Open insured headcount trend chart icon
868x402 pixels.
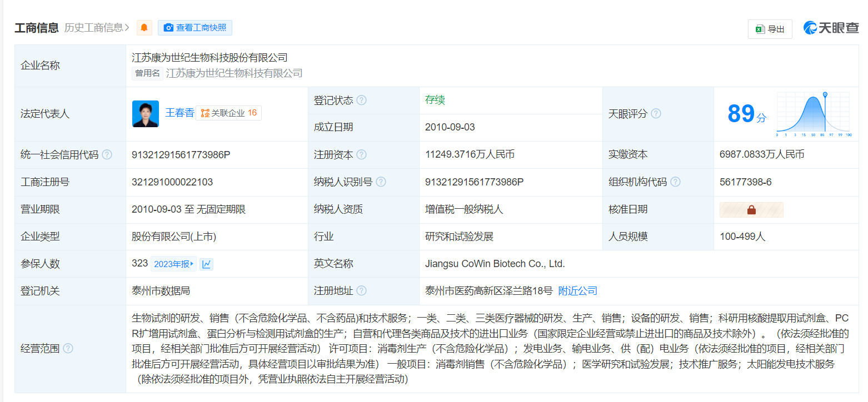click(206, 264)
